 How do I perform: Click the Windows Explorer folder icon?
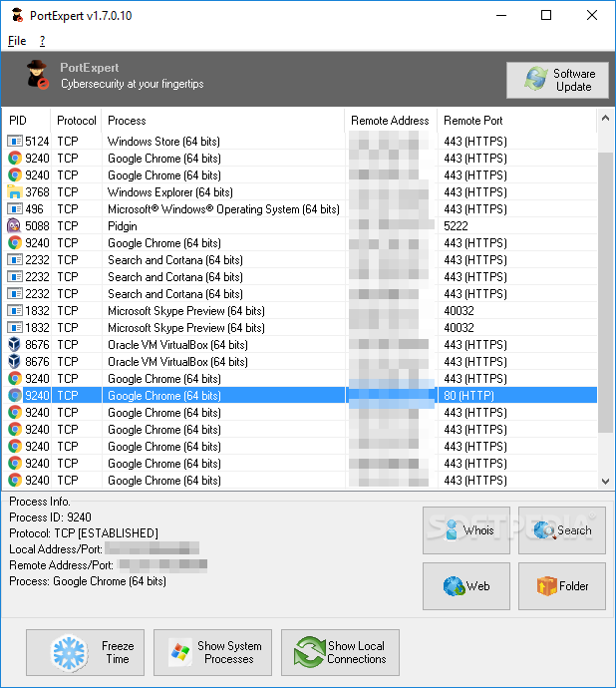[15, 192]
